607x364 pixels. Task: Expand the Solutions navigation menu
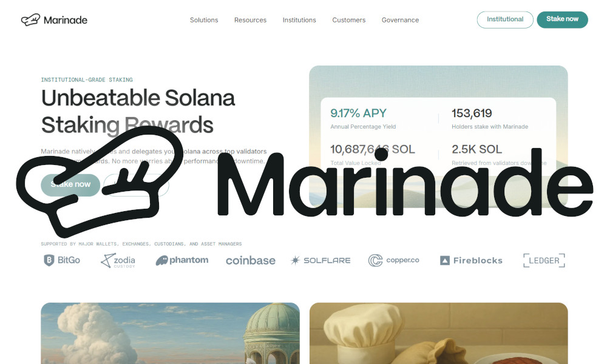pyautogui.click(x=204, y=20)
